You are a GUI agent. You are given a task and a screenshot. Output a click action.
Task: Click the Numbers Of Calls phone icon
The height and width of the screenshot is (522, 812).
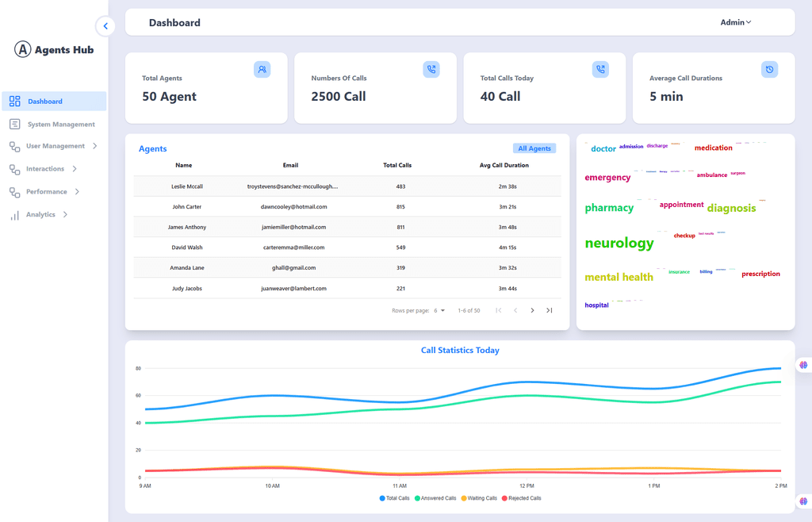pos(431,70)
